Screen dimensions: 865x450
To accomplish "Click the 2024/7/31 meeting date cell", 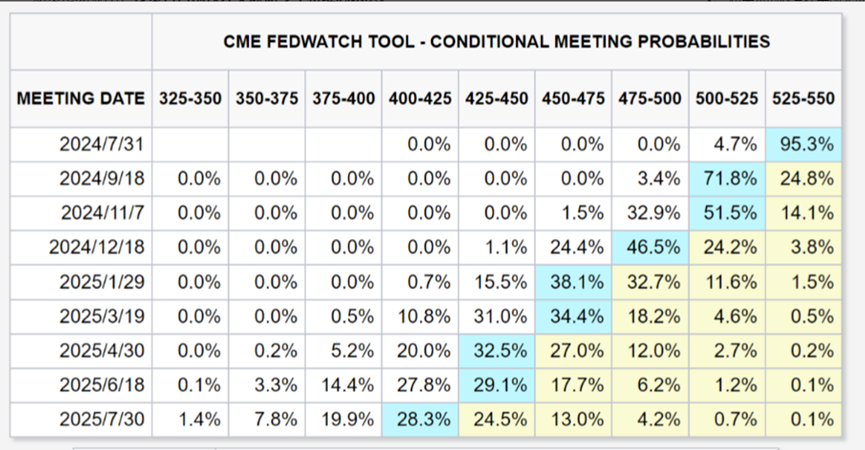I will (x=99, y=144).
